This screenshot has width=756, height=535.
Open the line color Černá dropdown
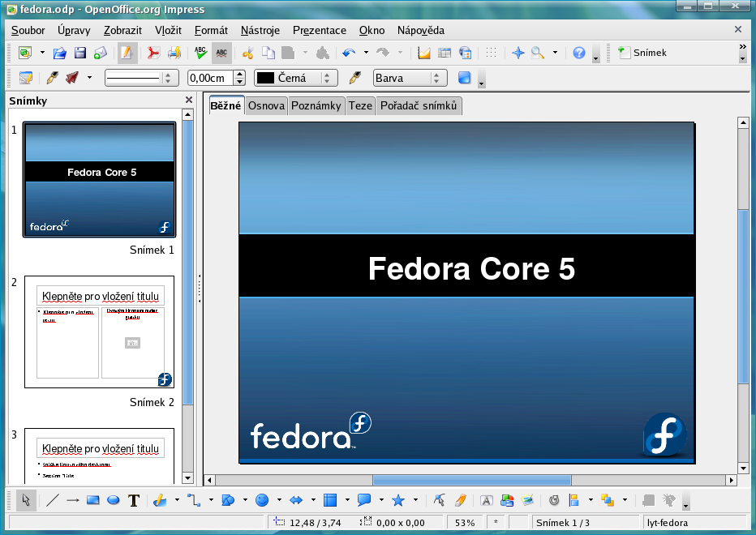click(296, 78)
